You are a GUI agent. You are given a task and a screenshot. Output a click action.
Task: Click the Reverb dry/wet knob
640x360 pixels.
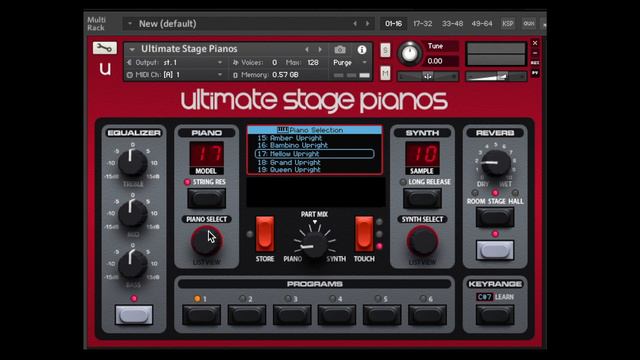[496, 163]
